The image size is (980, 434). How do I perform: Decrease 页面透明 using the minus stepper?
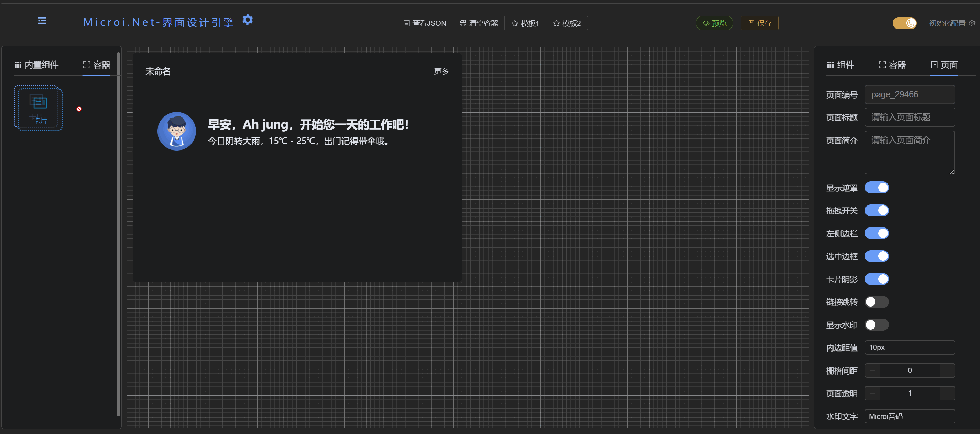(872, 393)
